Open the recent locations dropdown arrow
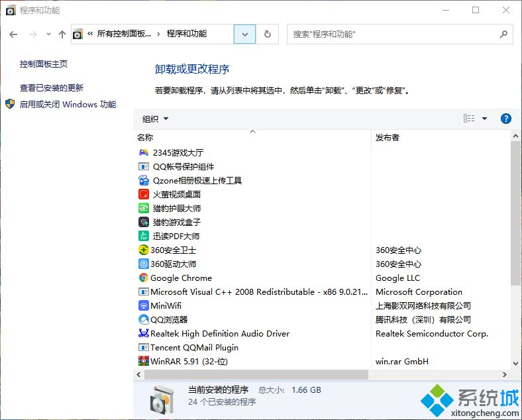This screenshot has height=420, width=522. coord(48,34)
